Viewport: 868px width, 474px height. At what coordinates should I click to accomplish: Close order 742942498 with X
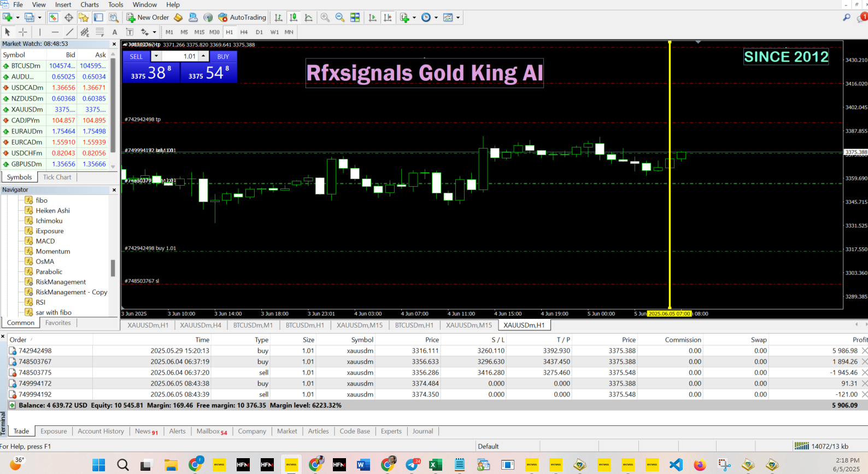click(864, 351)
